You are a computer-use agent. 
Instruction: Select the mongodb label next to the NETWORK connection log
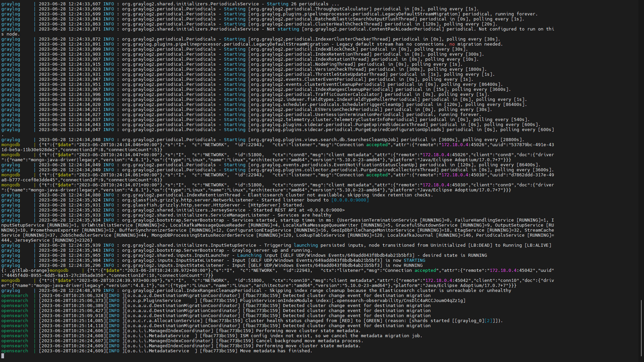pyautogui.click(x=11, y=144)
